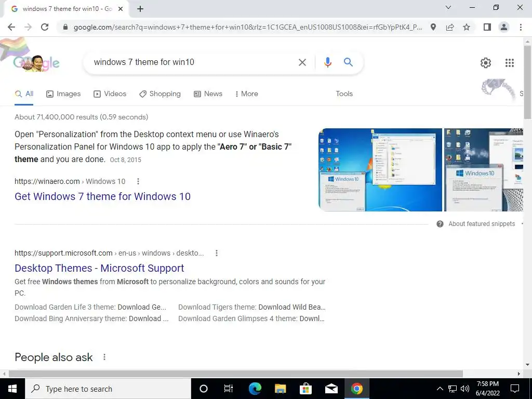Screen dimensions: 532x399
Task: Switch to the News tab
Action: [208, 94]
